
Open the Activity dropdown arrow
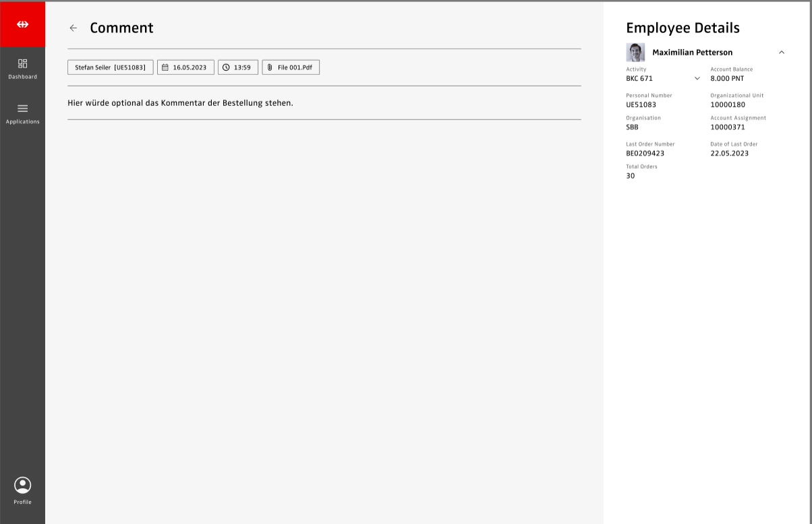[697, 79]
